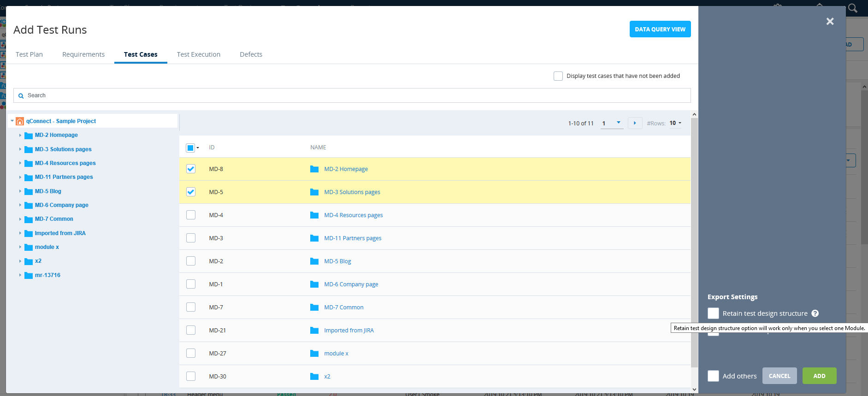The width and height of the screenshot is (868, 396).
Task: Check Display test cases not been added
Action: [558, 76]
